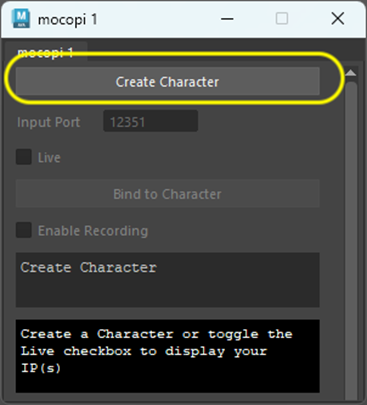Viewport: 367px width, 405px height.
Task: Close the mocopi 1 window
Action: coord(338,19)
